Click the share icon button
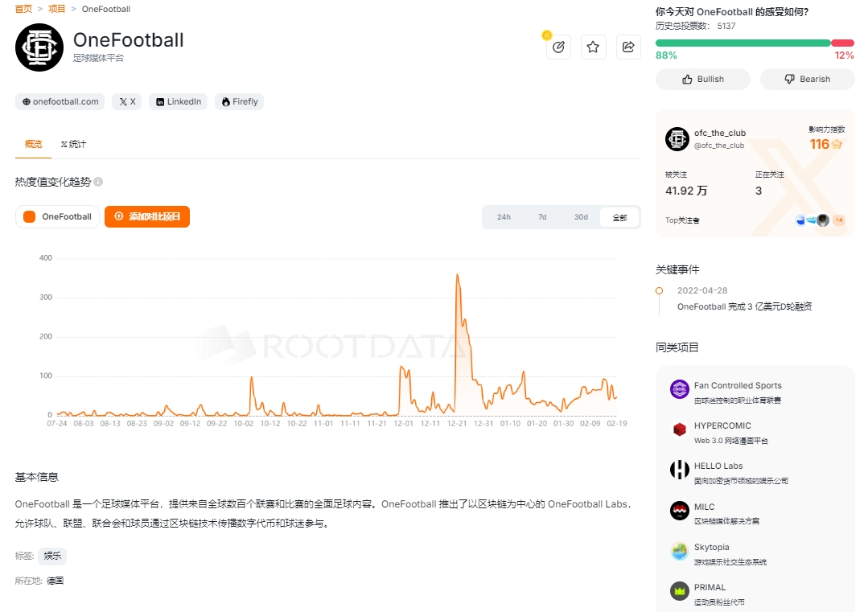The width and height of the screenshot is (868, 612). tap(628, 47)
